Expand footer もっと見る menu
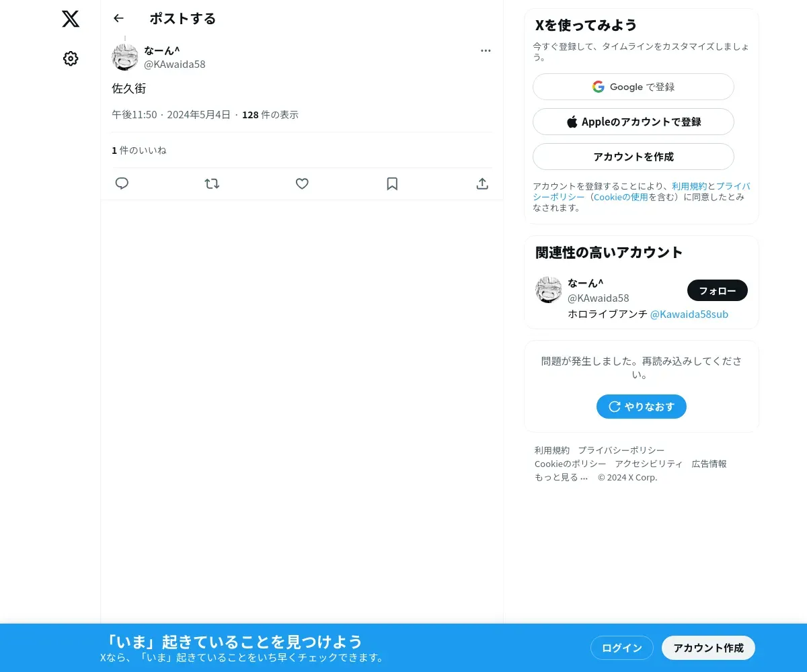 pos(562,477)
